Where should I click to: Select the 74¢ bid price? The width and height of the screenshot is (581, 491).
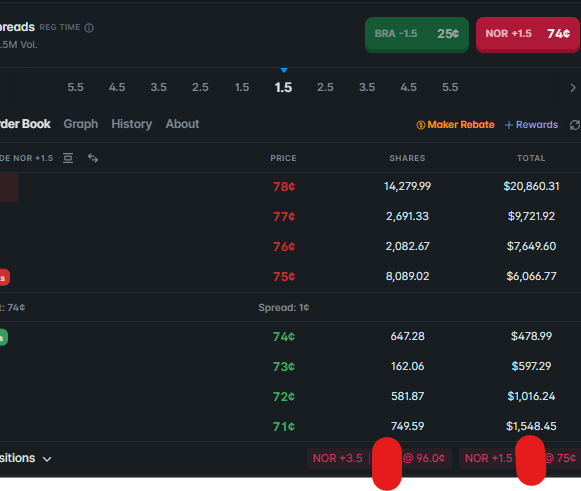pyautogui.click(x=284, y=337)
